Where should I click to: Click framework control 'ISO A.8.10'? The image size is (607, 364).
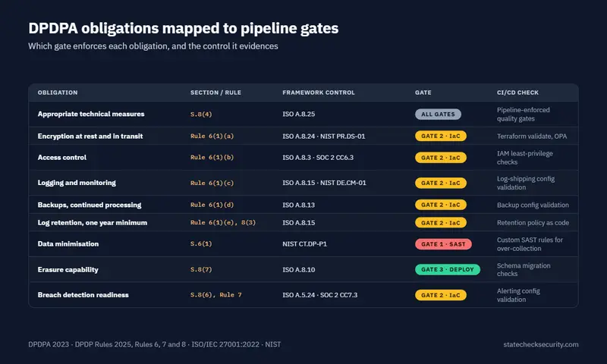[x=298, y=270]
